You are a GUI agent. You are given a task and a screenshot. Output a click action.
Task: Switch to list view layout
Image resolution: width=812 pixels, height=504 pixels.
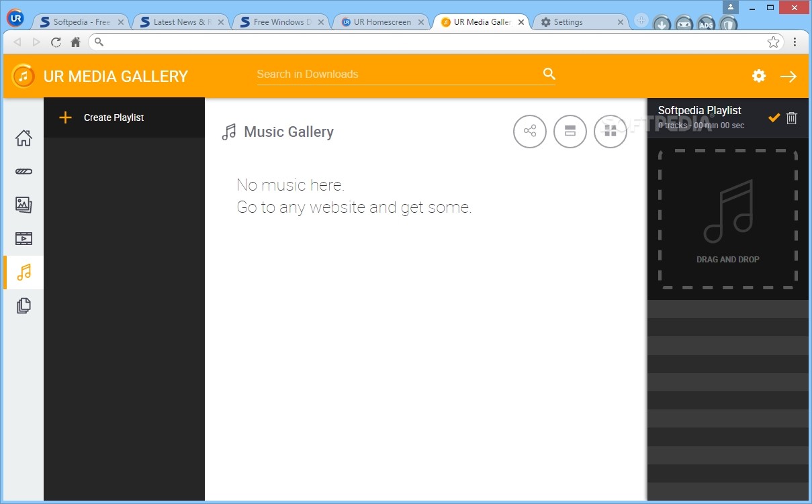570,131
